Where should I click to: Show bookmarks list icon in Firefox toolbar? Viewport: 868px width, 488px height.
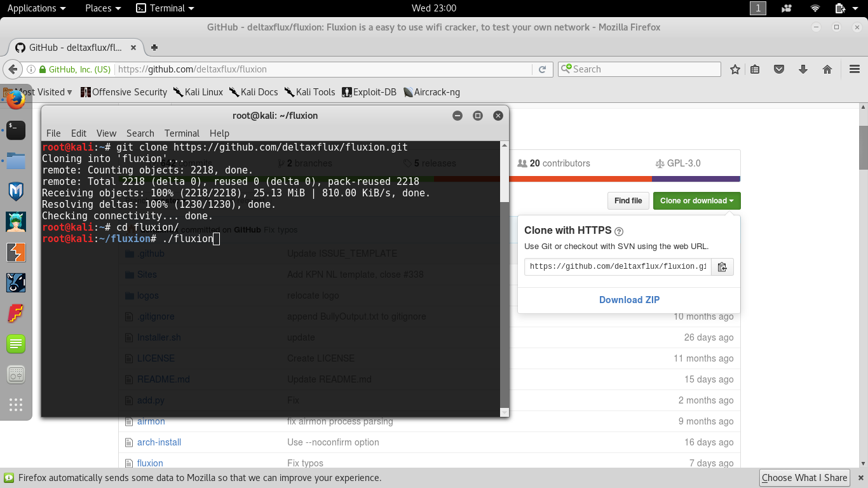click(x=755, y=69)
